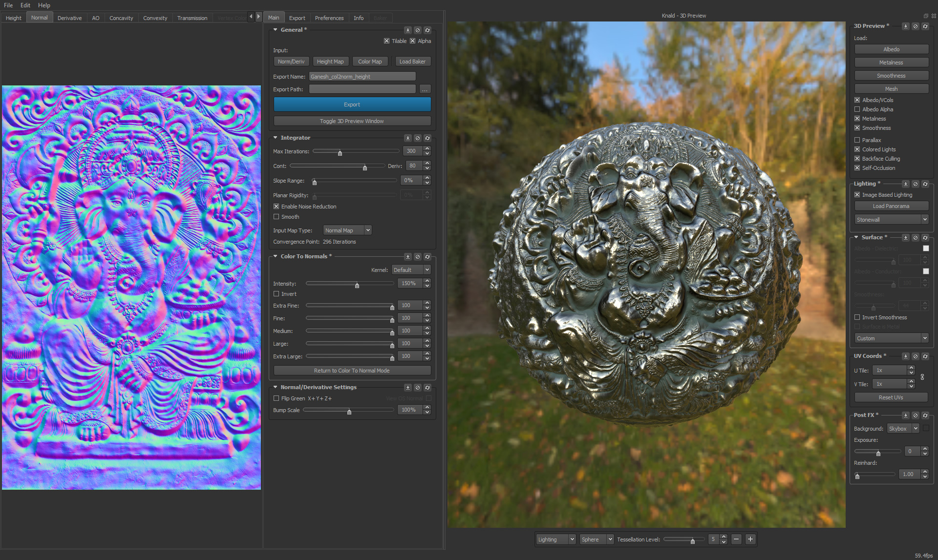The height and width of the screenshot is (560, 938).
Task: Click the clear icon in Integrator section
Action: coord(417,138)
